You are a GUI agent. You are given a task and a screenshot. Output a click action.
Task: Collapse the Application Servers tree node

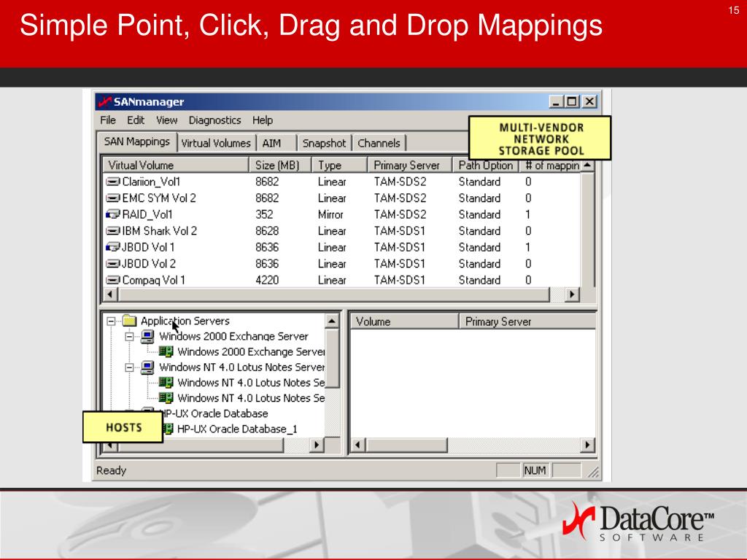click(111, 321)
